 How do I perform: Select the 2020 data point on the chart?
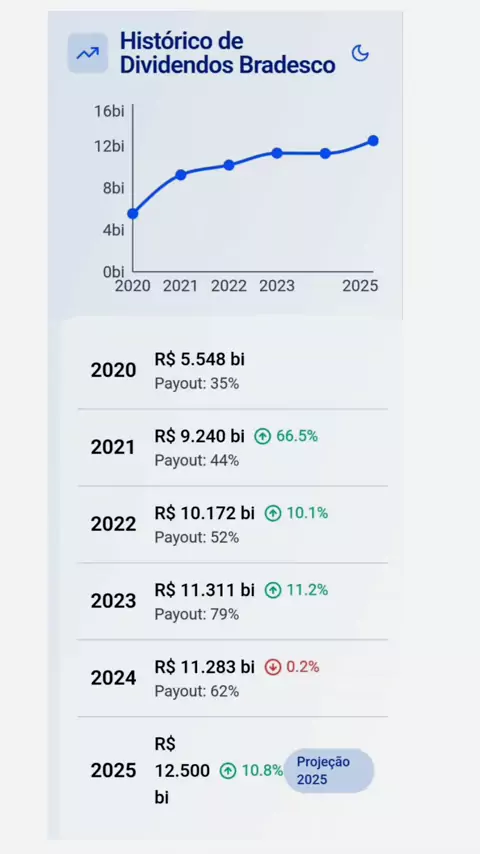tap(132, 214)
